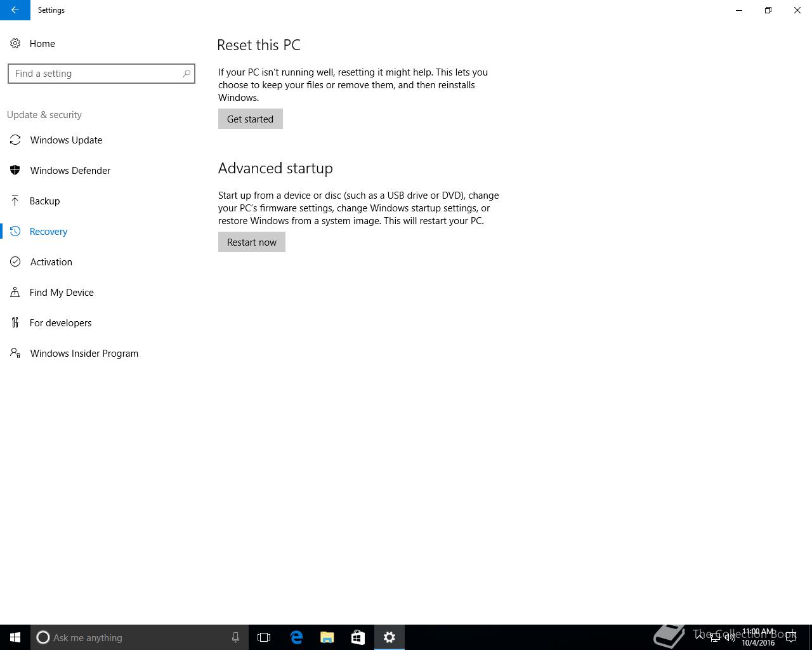The height and width of the screenshot is (650, 812).
Task: Go to Settings Home
Action: 42,43
